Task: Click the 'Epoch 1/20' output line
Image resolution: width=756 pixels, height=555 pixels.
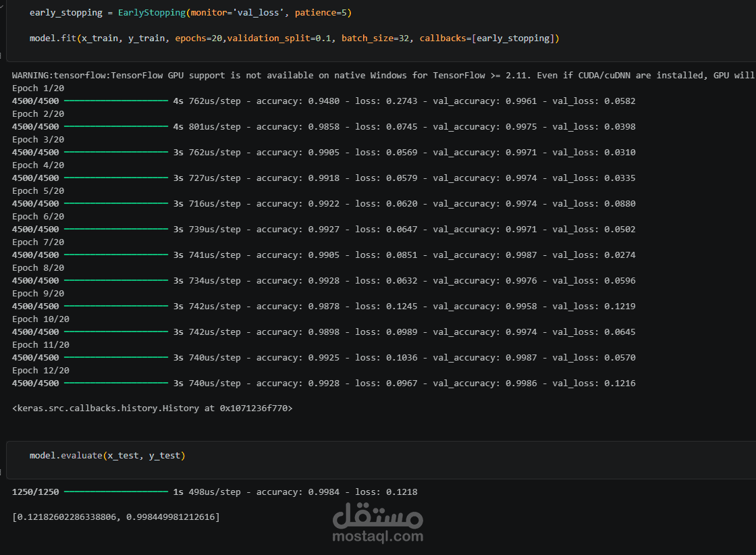Action: coord(38,88)
